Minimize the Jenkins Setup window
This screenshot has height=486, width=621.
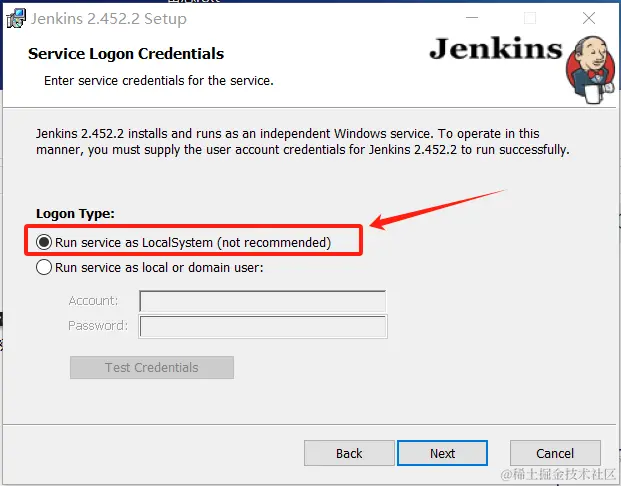tap(472, 18)
